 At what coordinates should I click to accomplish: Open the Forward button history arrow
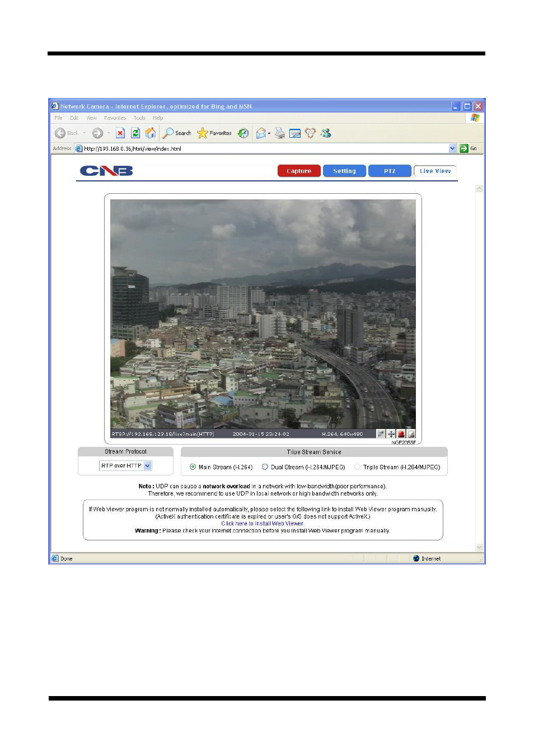pos(109,133)
